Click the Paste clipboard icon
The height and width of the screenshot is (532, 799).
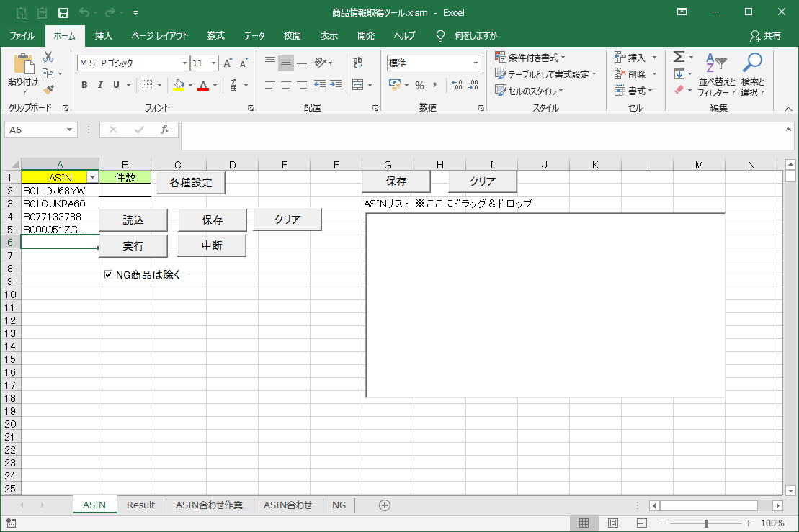pyautogui.click(x=24, y=64)
